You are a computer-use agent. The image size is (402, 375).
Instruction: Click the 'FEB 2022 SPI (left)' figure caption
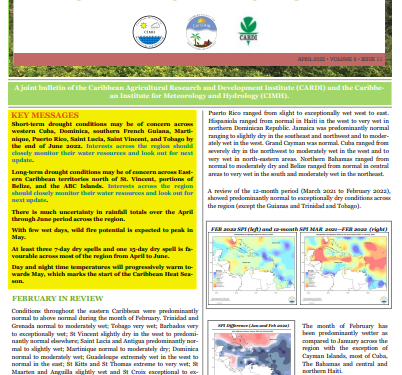click(x=299, y=229)
